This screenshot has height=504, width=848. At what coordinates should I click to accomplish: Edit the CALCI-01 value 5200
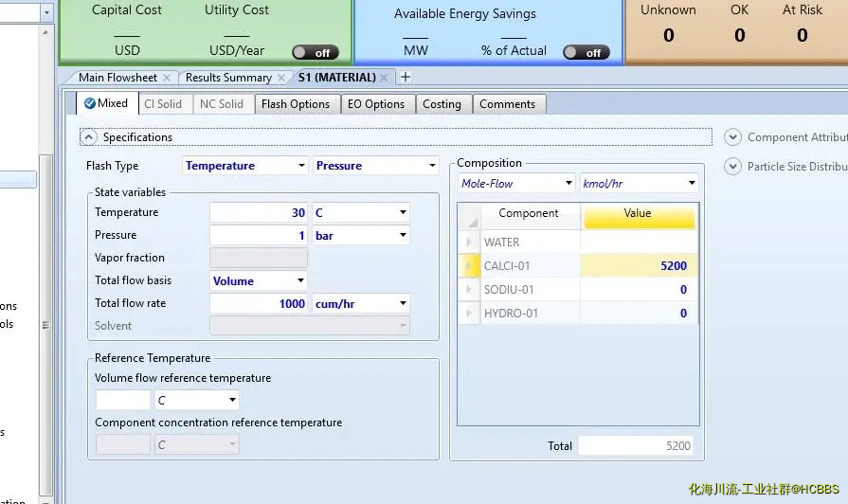click(x=639, y=266)
